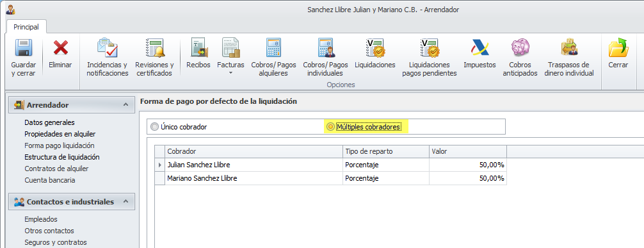Open Revisiones y certificados

click(x=154, y=58)
